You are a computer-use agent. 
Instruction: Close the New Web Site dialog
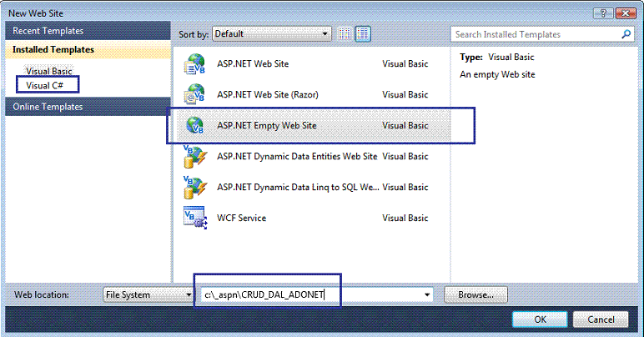pyautogui.click(x=626, y=13)
